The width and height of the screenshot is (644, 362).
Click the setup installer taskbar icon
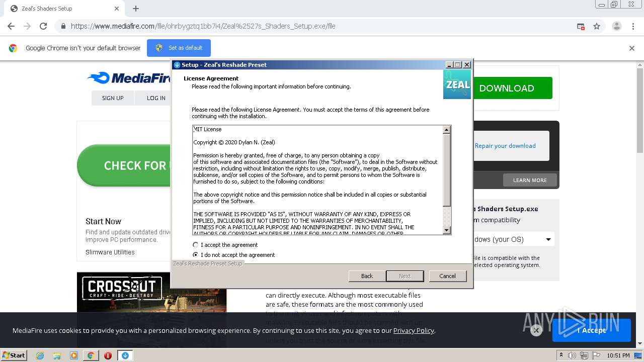(x=125, y=355)
